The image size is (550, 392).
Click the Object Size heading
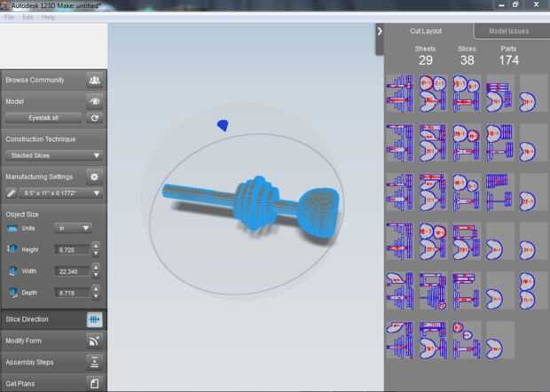point(22,215)
